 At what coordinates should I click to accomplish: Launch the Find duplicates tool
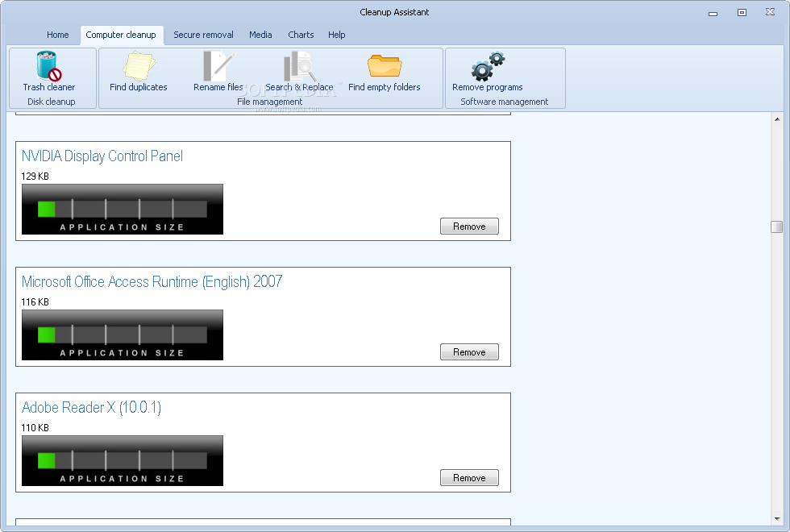pyautogui.click(x=139, y=72)
